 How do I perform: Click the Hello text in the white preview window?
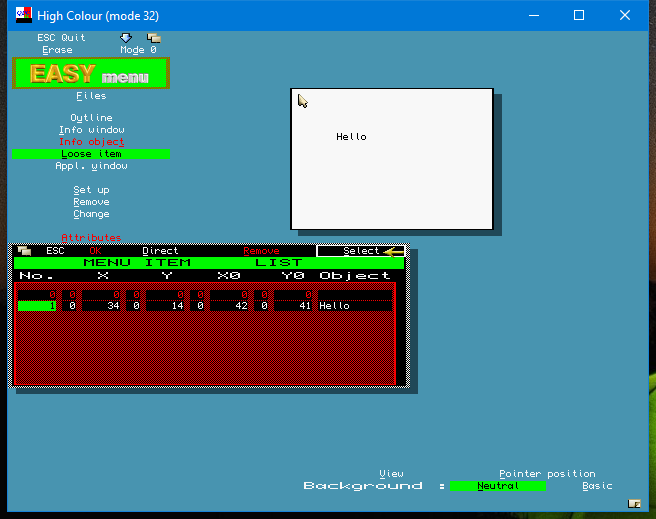point(351,137)
